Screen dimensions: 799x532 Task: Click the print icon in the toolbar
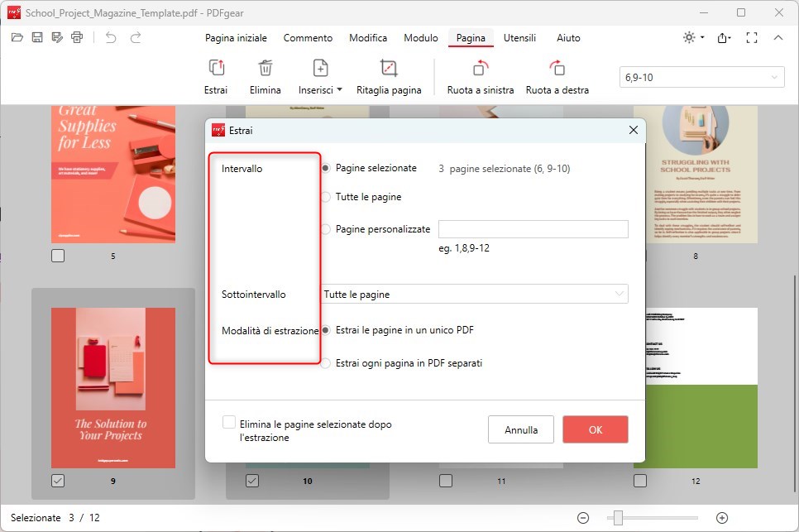76,37
